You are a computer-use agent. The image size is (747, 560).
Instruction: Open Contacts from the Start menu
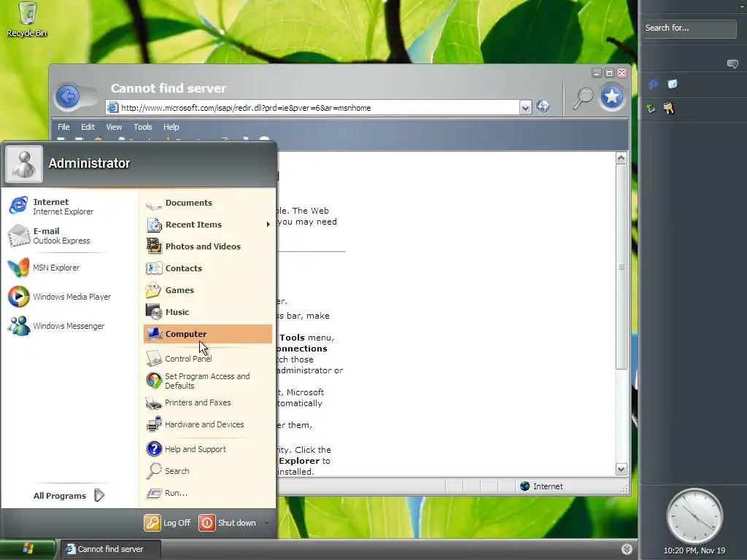(208, 268)
